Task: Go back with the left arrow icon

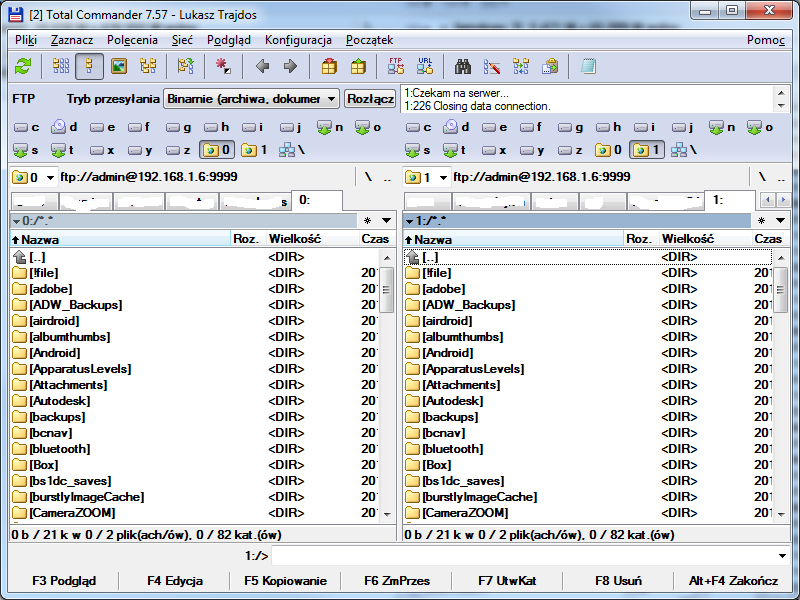Action: (x=262, y=66)
